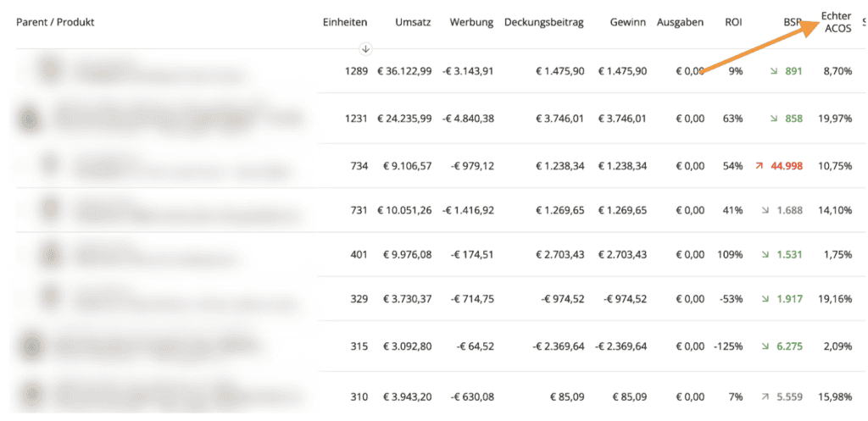
Task: Click the Deckungsbeitrag column header
Action: pos(543,22)
